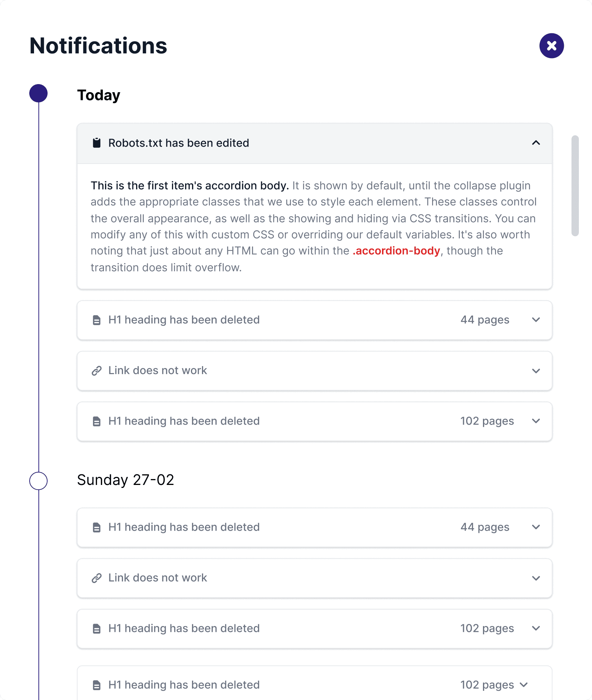Click the red .accordion-body text
The image size is (592, 700).
point(396,251)
